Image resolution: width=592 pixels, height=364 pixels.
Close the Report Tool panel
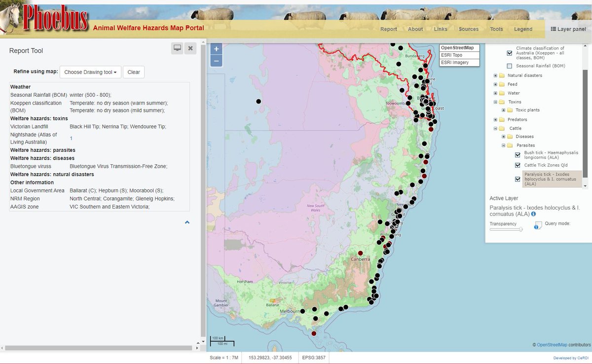pyautogui.click(x=190, y=48)
